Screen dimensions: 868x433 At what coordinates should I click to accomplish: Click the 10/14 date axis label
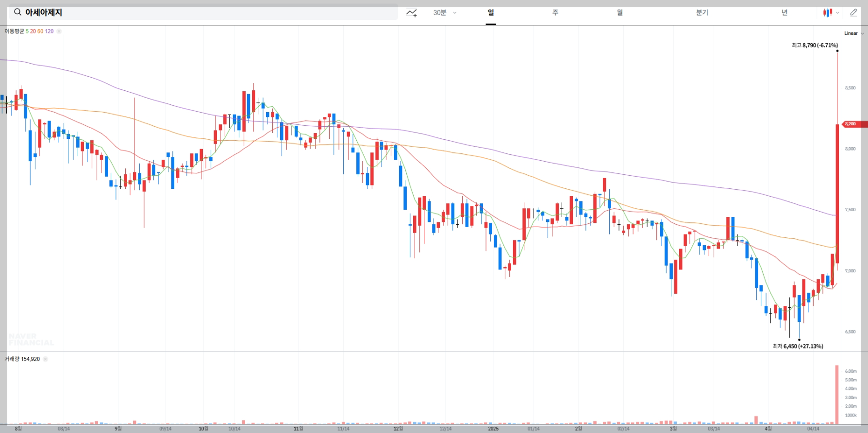tap(234, 429)
